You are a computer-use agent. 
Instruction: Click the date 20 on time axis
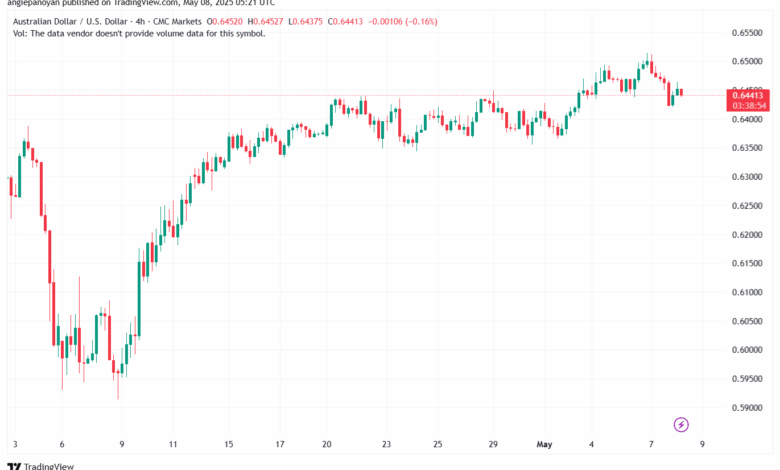coord(326,444)
